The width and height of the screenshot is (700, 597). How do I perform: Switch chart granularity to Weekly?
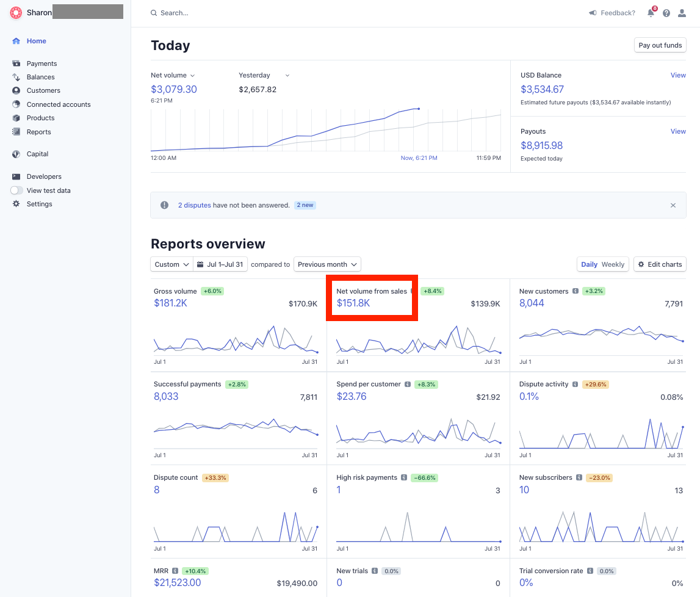tap(613, 264)
